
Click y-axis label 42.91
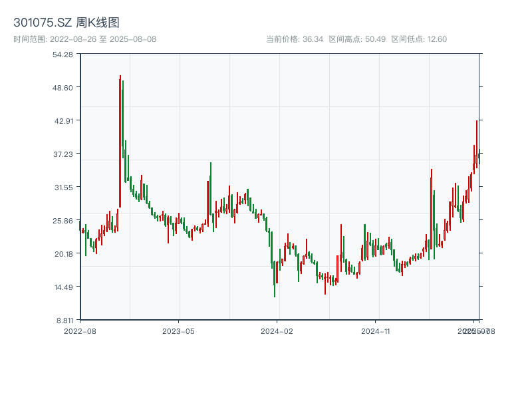(63, 121)
